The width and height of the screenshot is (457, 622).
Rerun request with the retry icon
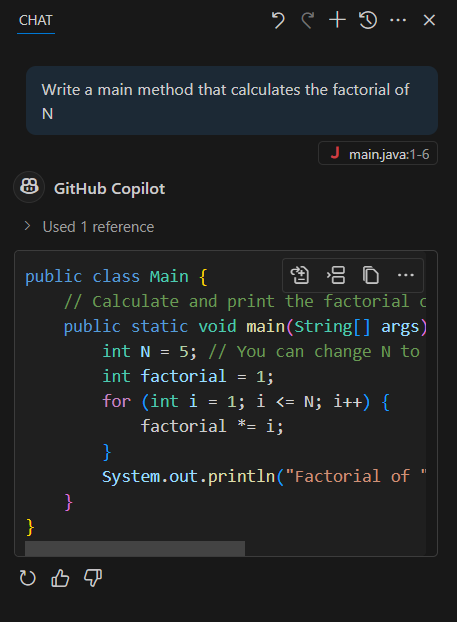tap(27, 578)
